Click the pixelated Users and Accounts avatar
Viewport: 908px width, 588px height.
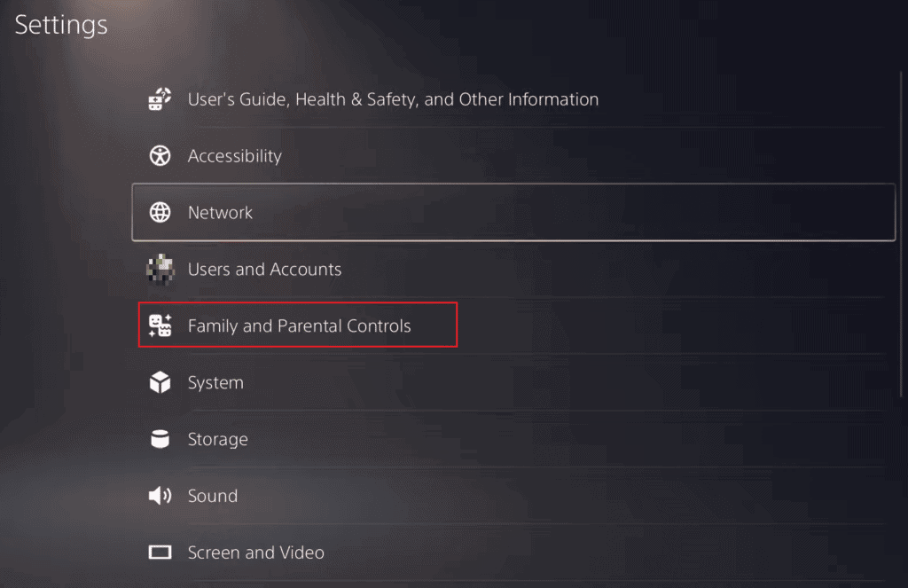(160, 270)
